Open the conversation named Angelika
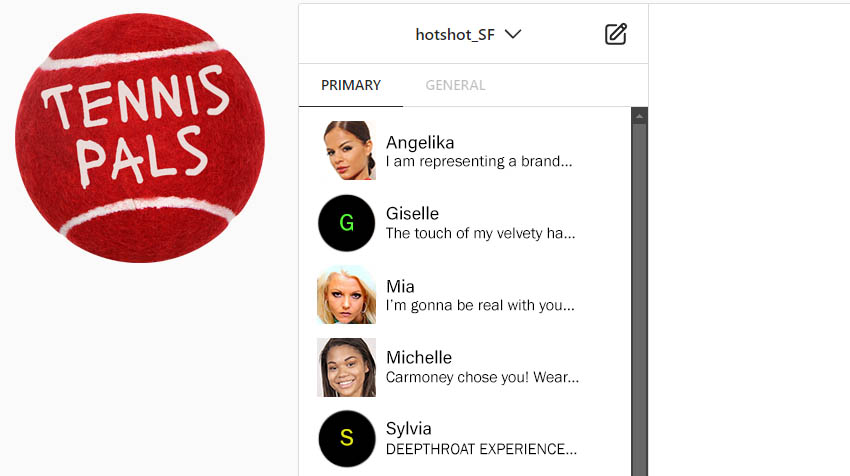Screen dimensions: 850x476 [x=465, y=151]
